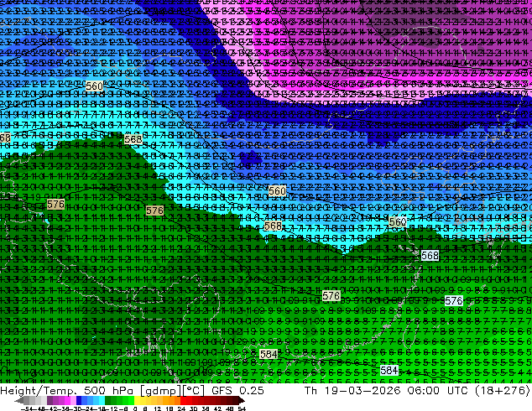Select the bright red swatch in the legend
The image size is (532, 411).
coord(183,400)
